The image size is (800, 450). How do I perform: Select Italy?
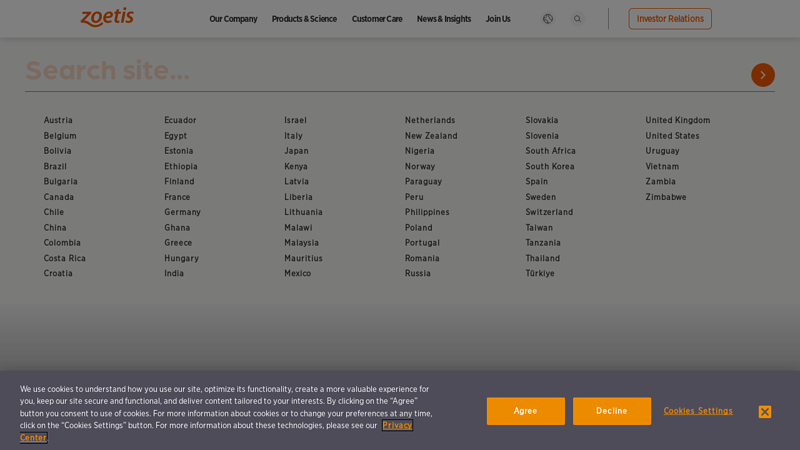point(293,136)
